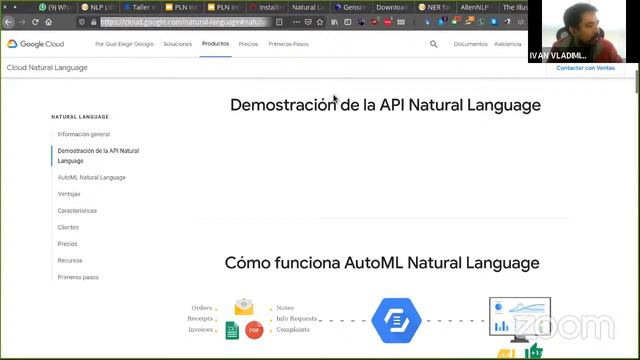Click Contactar con Ventas button
640x360 pixels.
click(586, 68)
